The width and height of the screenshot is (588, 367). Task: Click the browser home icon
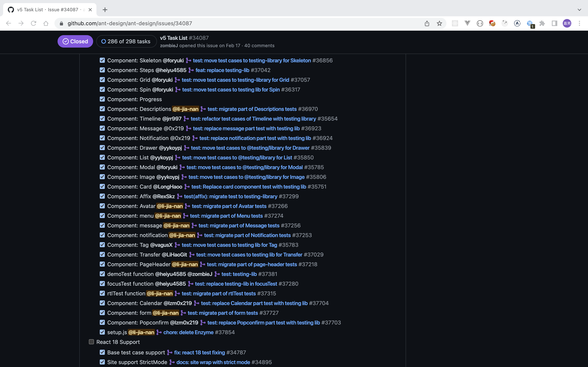[46, 23]
